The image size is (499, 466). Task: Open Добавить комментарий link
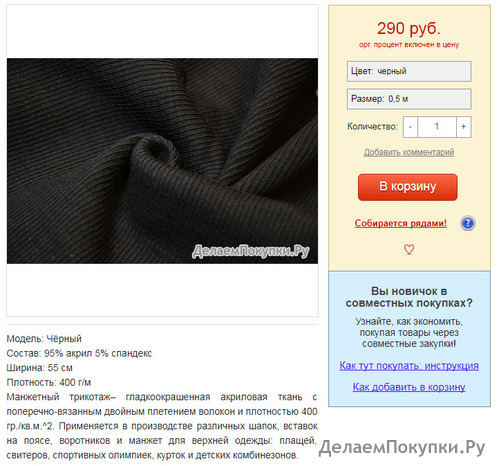[409, 152]
